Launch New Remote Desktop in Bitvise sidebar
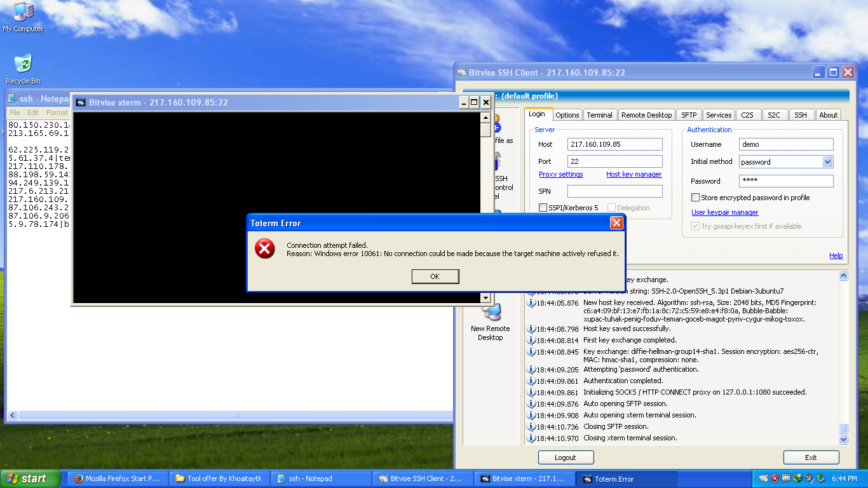 490,322
